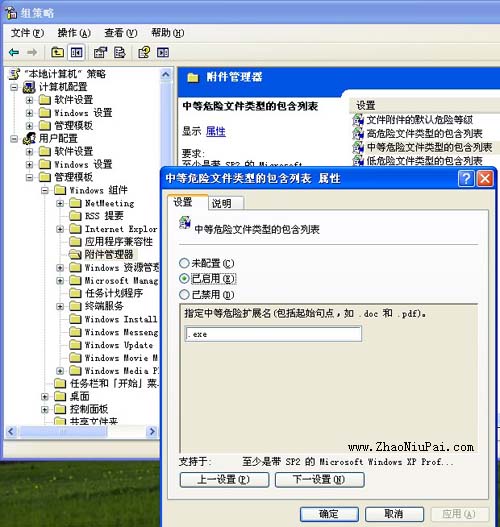This screenshot has height=527, width=500.
Task: Select the 未配置 radio button
Action: click(x=184, y=263)
